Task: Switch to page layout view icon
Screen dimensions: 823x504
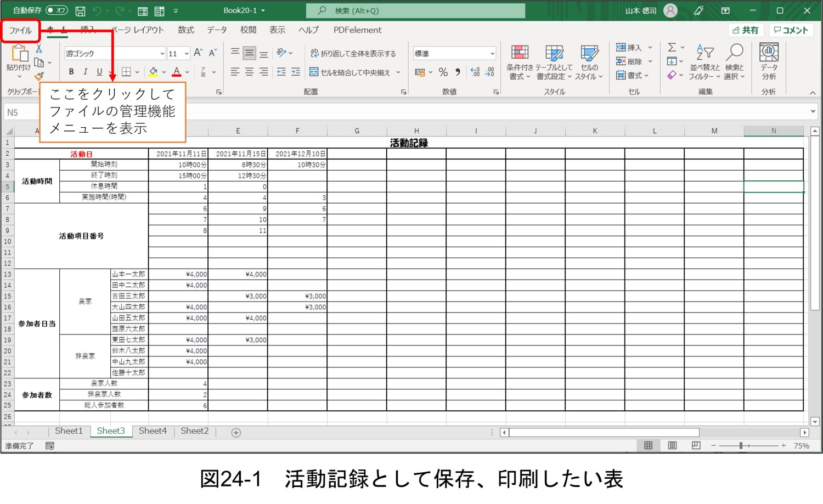Action: click(x=672, y=445)
